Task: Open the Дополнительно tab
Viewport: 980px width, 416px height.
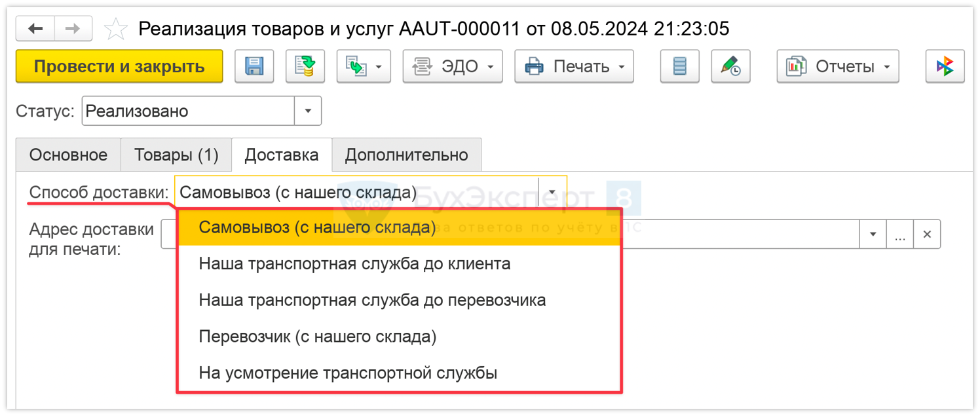Action: click(406, 155)
